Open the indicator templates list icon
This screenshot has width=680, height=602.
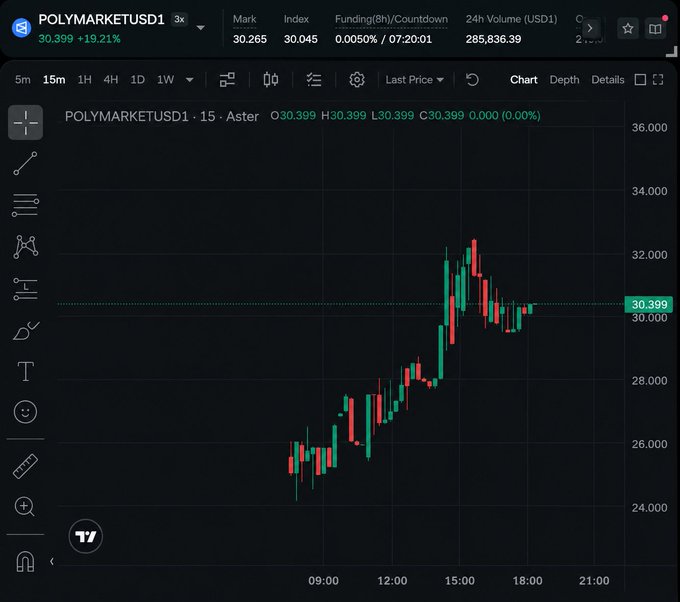(314, 80)
